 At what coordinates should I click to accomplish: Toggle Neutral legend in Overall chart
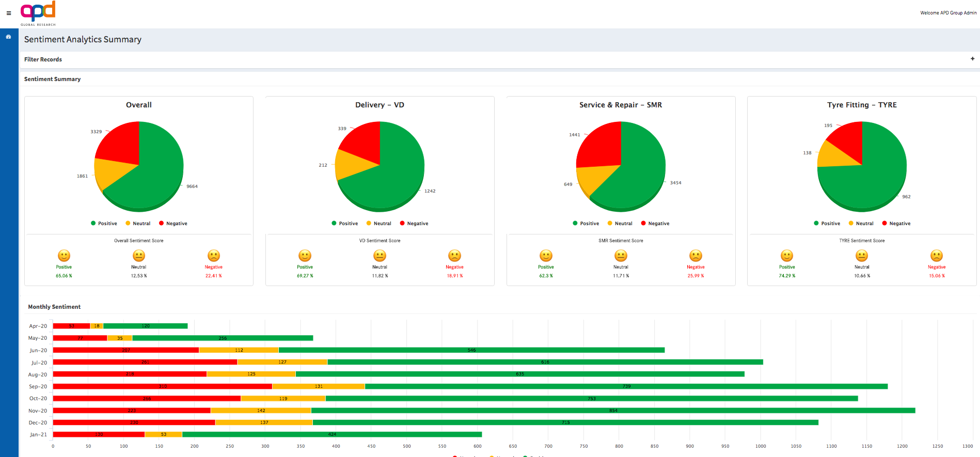[138, 224]
